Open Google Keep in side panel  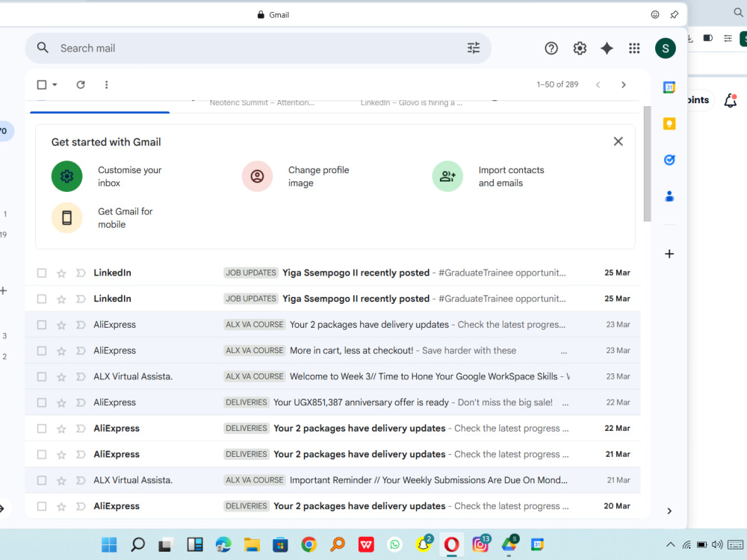coord(669,124)
